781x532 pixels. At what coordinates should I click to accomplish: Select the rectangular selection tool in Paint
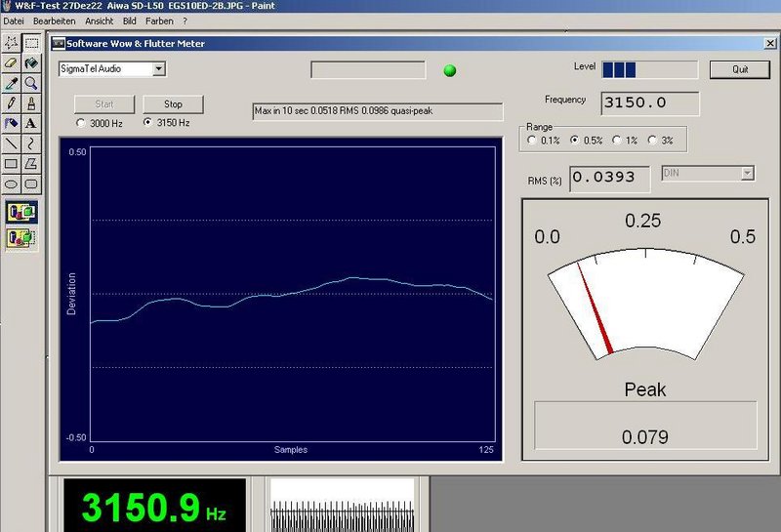[x=31, y=43]
